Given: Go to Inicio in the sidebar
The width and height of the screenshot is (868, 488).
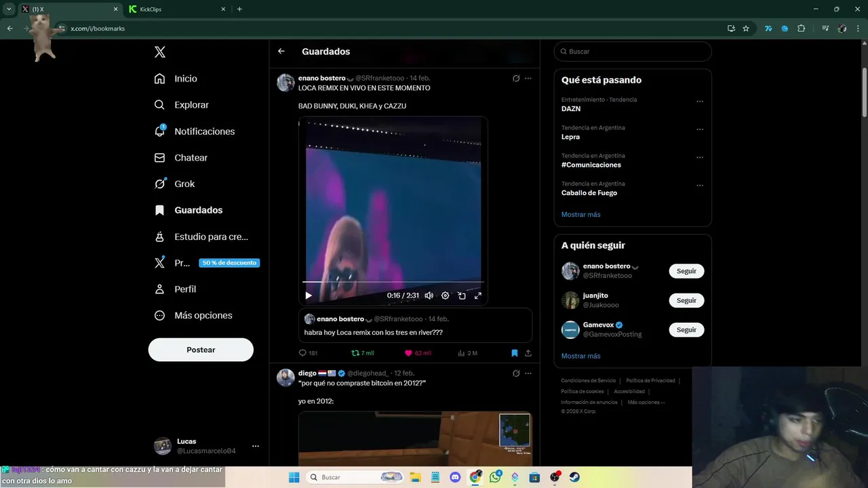Looking at the screenshot, I should click(176, 79).
